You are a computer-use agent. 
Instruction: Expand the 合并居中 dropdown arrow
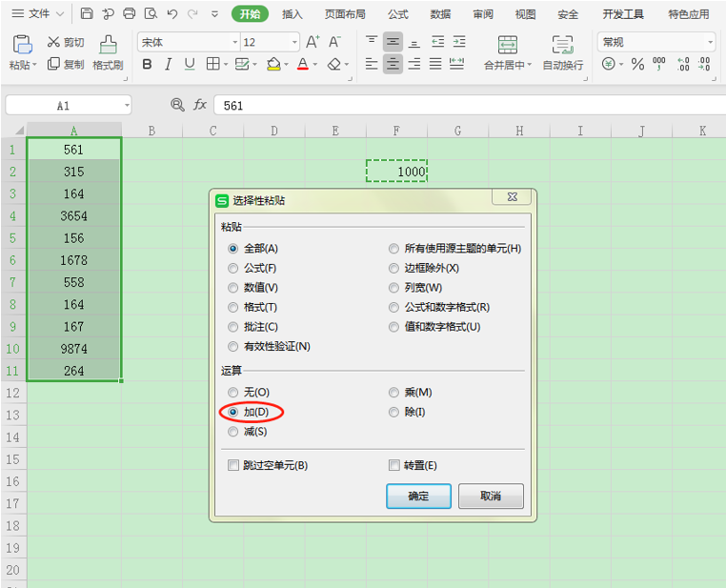[530, 65]
